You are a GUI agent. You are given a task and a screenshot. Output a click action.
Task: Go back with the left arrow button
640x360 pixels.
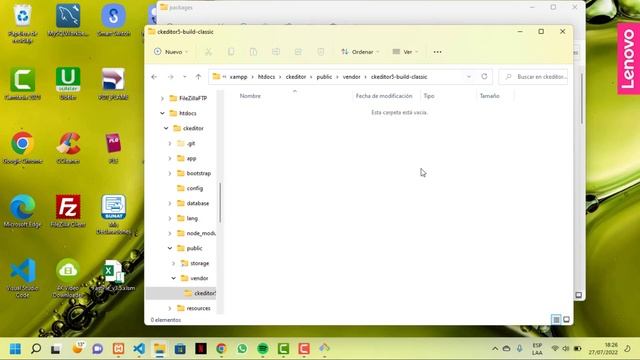pyautogui.click(x=154, y=77)
